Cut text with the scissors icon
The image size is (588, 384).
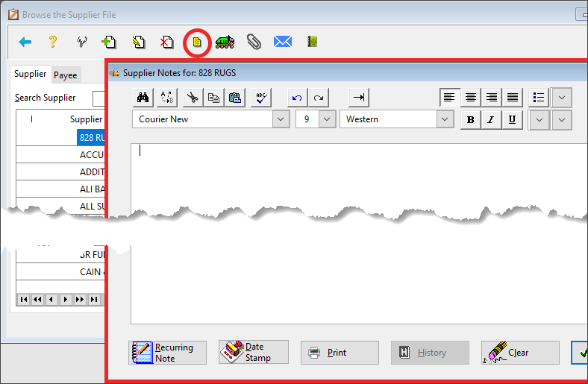point(193,98)
